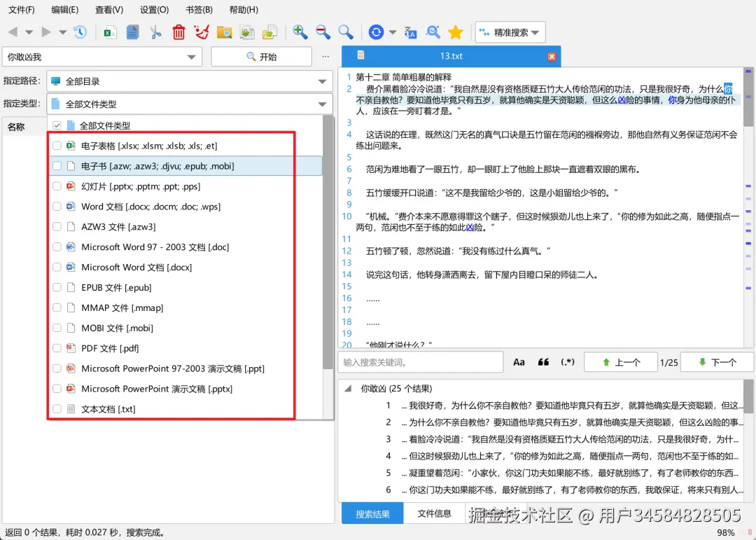Click the blue document copy icon
Image resolution: width=756 pixels, height=540 pixels.
click(x=132, y=32)
